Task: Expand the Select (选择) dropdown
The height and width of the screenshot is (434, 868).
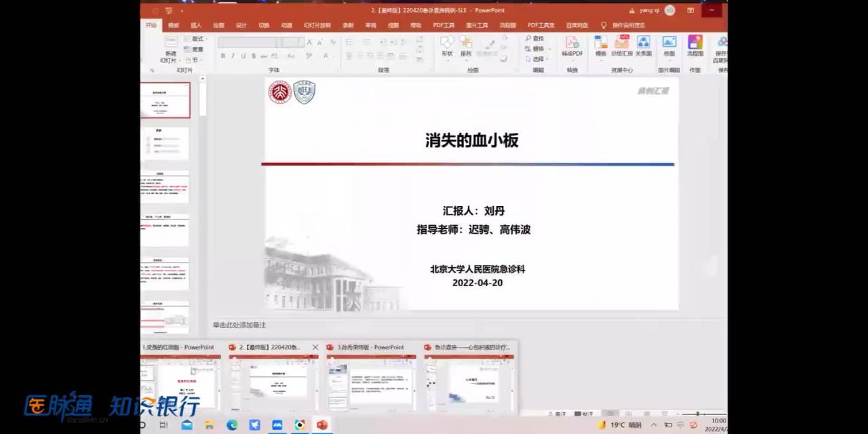Action: [538, 59]
